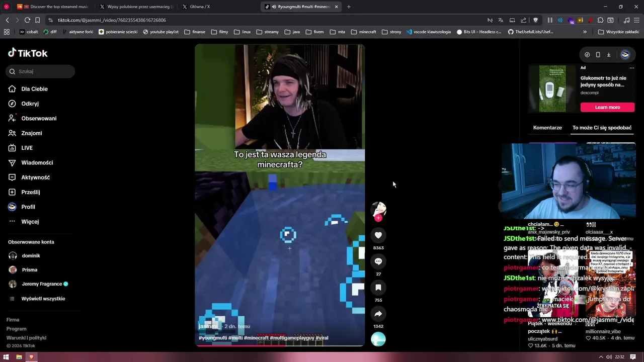Focus the Szukaj search field
The image size is (644, 362).
[40, 71]
